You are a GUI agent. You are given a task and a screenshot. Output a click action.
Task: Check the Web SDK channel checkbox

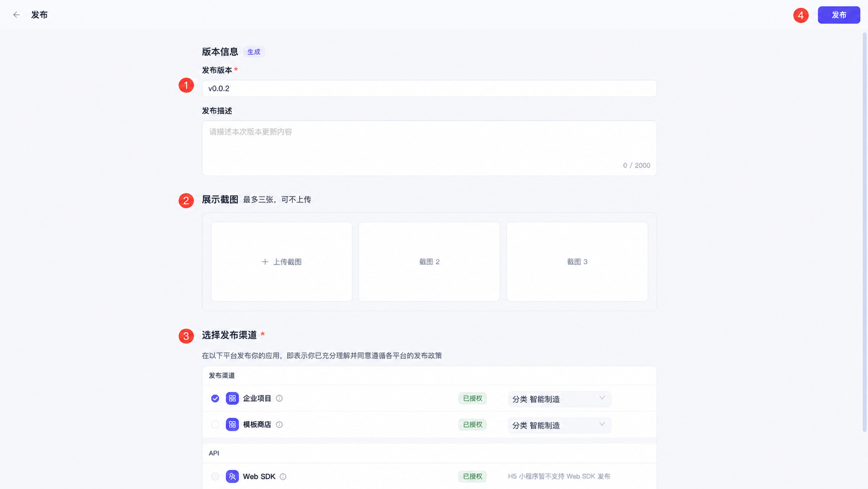coord(215,477)
